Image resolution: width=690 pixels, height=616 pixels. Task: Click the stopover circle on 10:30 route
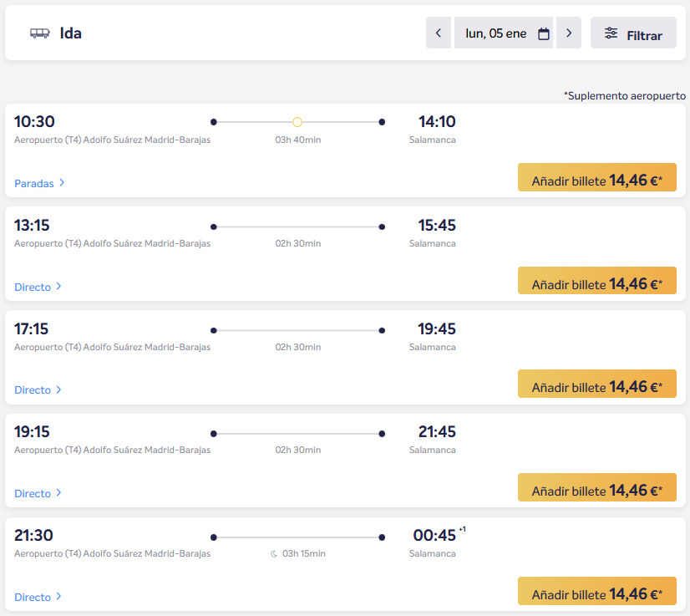tap(297, 122)
